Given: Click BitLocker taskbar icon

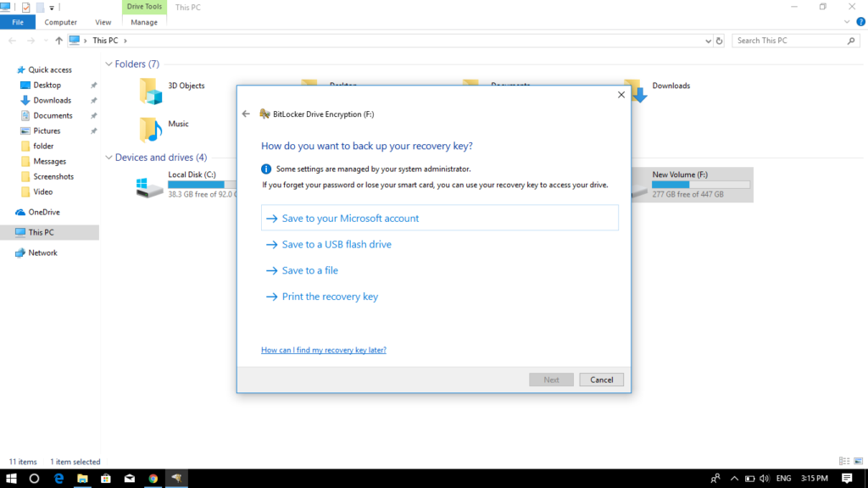Looking at the screenshot, I should click(x=176, y=479).
